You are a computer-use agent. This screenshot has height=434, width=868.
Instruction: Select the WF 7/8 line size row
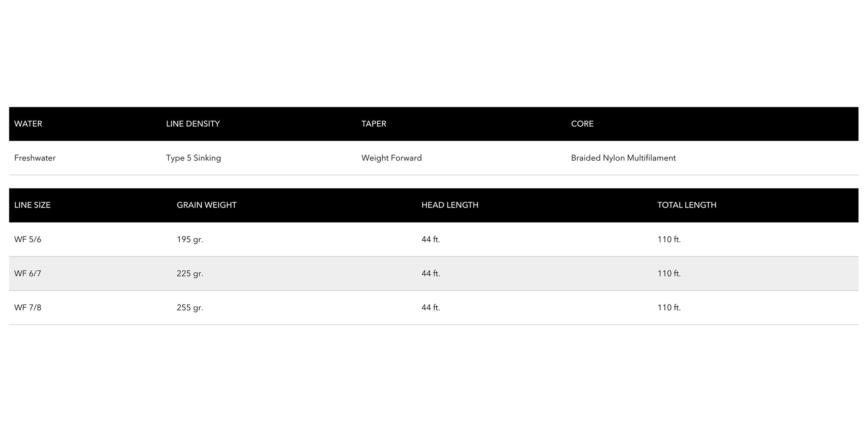(28, 308)
